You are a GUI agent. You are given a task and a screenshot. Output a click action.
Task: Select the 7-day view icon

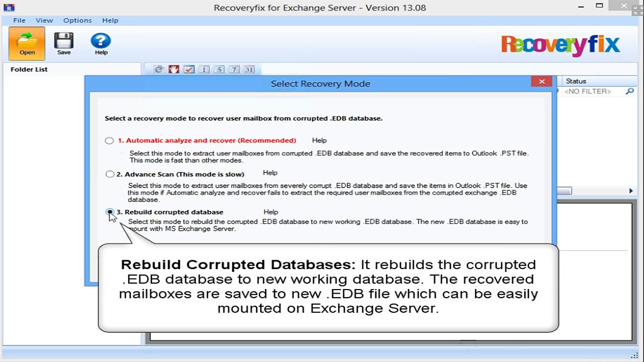pos(234,69)
